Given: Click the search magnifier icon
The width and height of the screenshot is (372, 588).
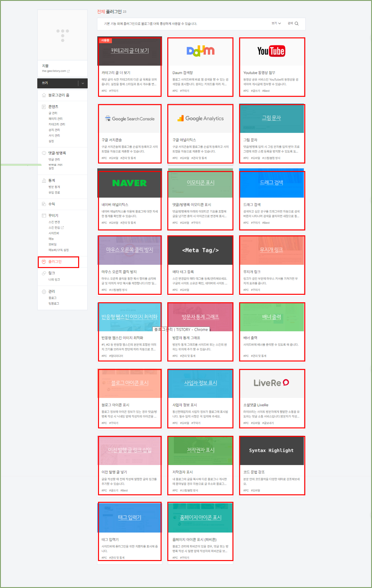Looking at the screenshot, I should [297, 24].
